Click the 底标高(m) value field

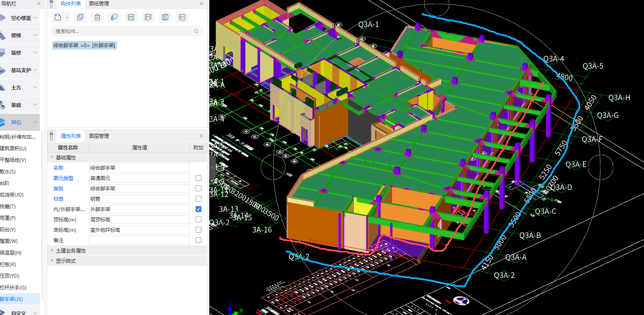point(139,230)
